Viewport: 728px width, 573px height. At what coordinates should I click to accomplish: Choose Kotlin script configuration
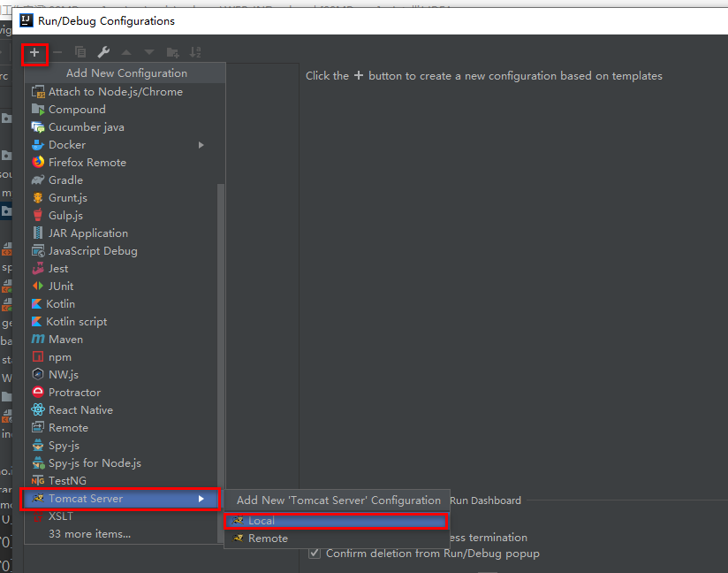point(122,322)
